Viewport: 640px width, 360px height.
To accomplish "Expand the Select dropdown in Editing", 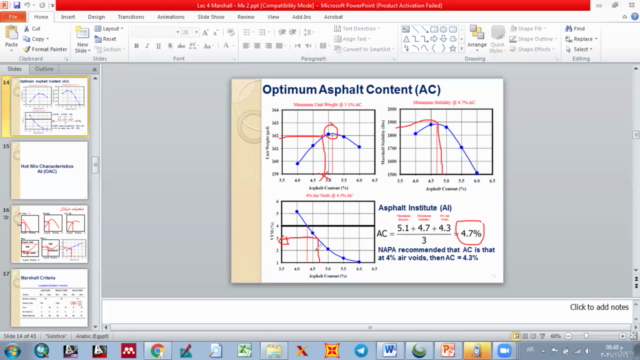I will (579, 49).
